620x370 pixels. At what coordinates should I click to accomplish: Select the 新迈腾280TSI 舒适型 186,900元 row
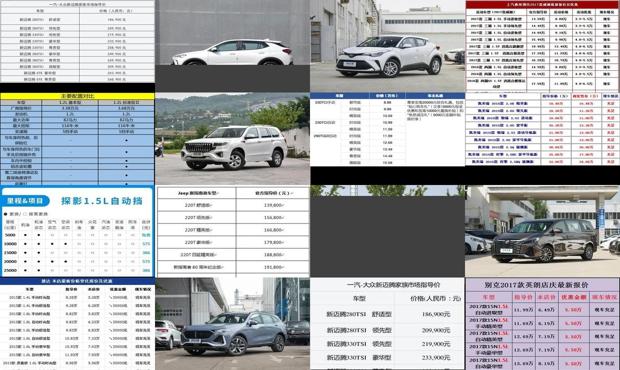tap(388, 314)
